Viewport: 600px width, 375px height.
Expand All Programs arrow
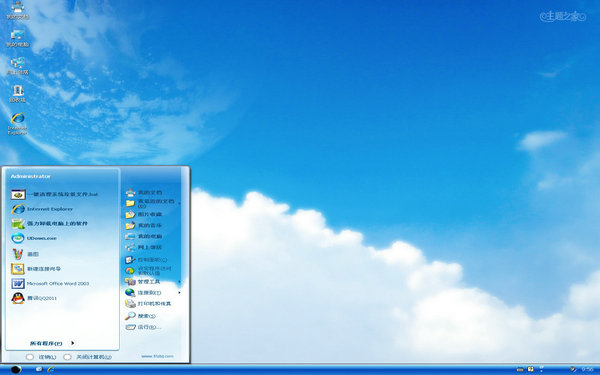(72, 343)
